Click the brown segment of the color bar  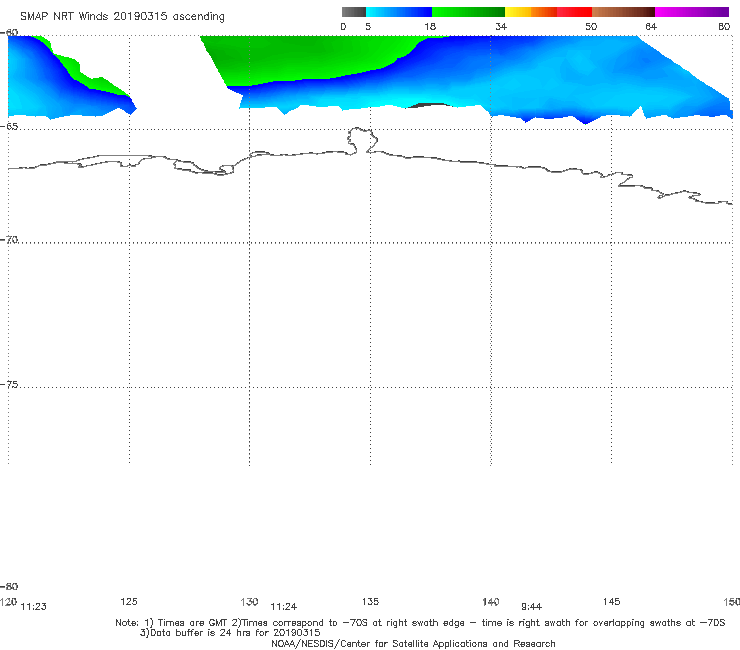pyautogui.click(x=623, y=12)
